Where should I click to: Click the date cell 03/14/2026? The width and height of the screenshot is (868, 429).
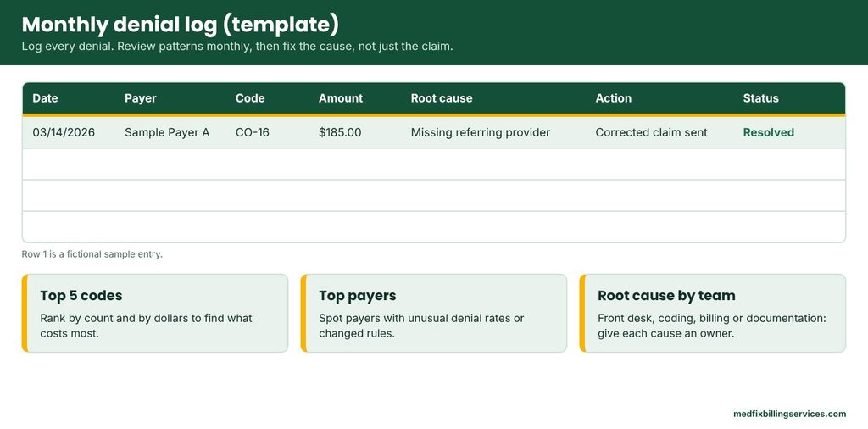click(64, 132)
